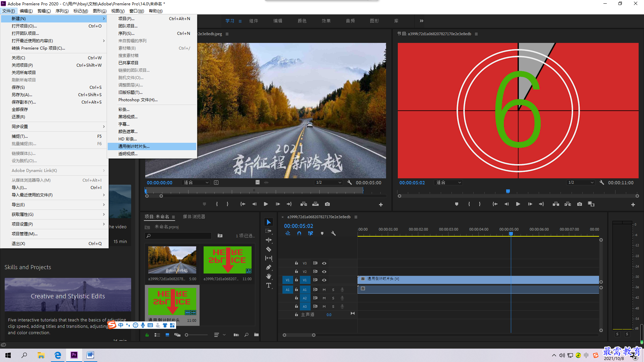644x362 pixels.
Task: Click Lift button in program monitor
Action: (x=556, y=204)
